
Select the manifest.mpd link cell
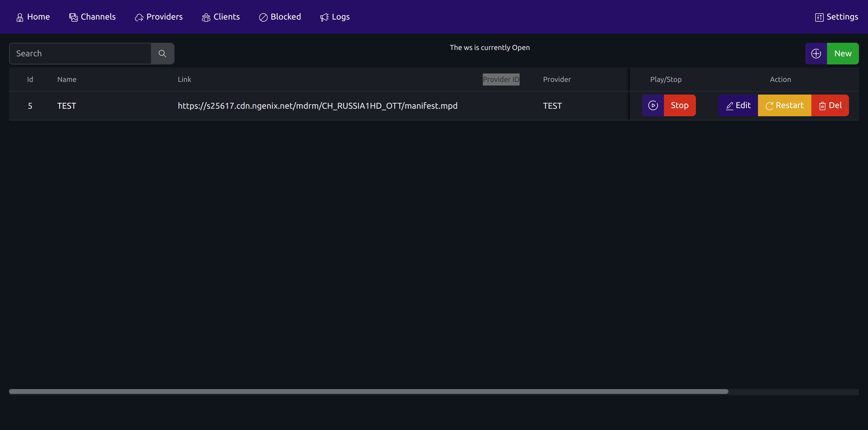[x=318, y=106]
